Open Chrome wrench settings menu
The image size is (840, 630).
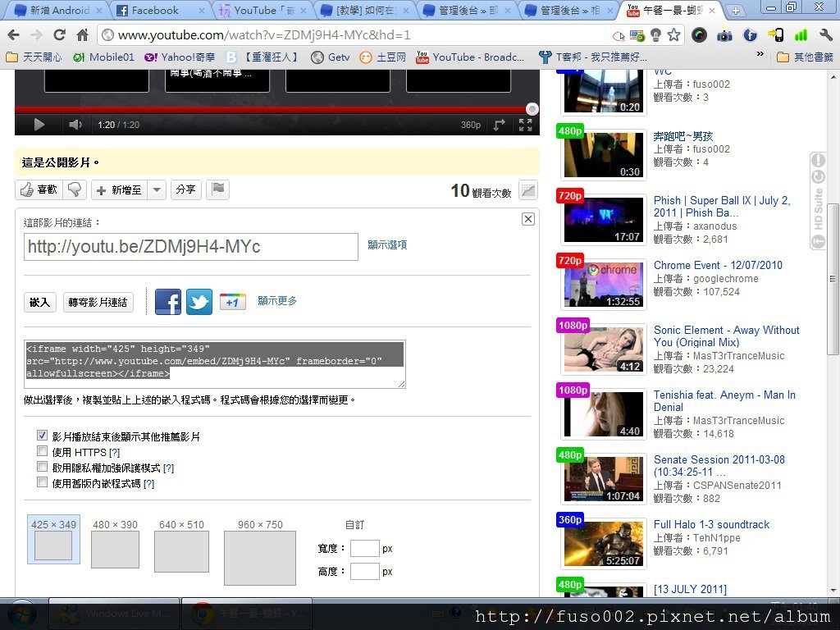[825, 35]
